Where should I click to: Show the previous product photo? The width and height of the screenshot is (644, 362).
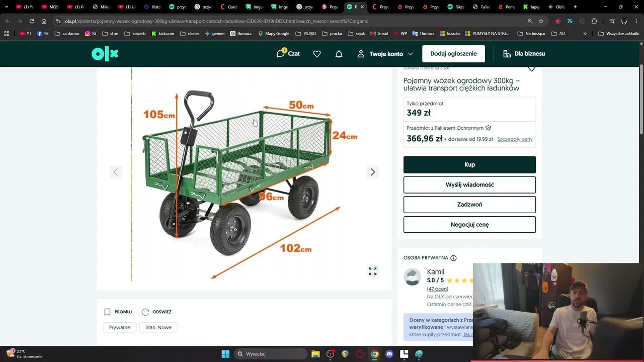pyautogui.click(x=116, y=172)
